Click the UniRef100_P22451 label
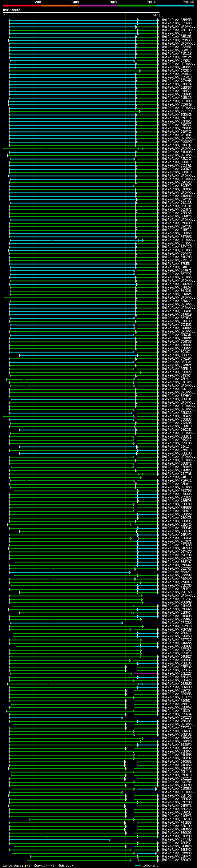The image size is (197, 868). (x=176, y=47)
